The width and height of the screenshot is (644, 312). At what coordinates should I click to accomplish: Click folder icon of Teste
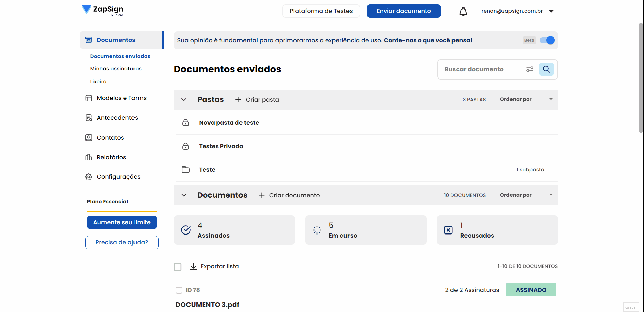coord(185,170)
